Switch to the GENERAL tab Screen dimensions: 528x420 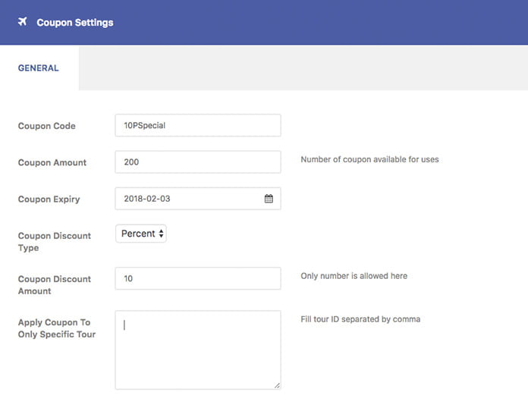point(39,68)
